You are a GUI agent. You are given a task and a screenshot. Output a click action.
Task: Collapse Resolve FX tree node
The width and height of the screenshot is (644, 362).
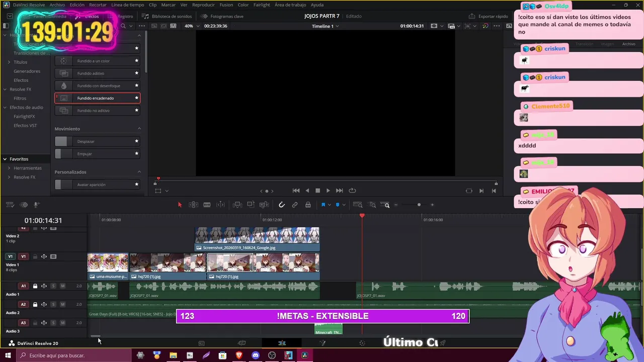5,89
